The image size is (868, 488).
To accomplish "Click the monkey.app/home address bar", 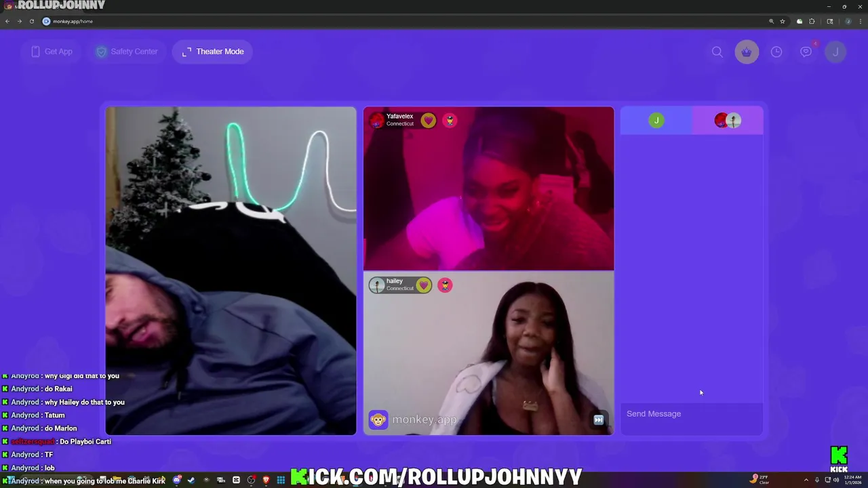I will pyautogui.click(x=407, y=21).
